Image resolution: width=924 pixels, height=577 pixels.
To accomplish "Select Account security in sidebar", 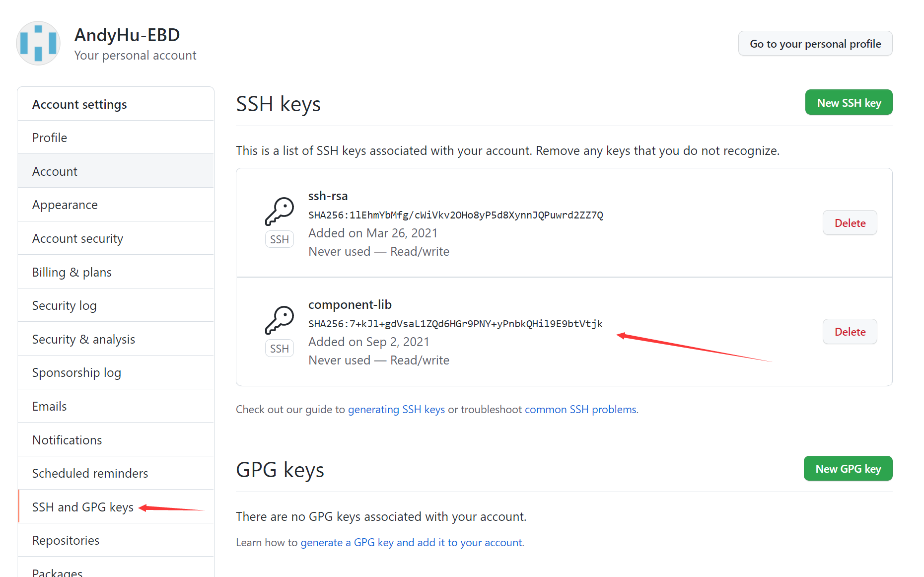I will click(x=116, y=238).
